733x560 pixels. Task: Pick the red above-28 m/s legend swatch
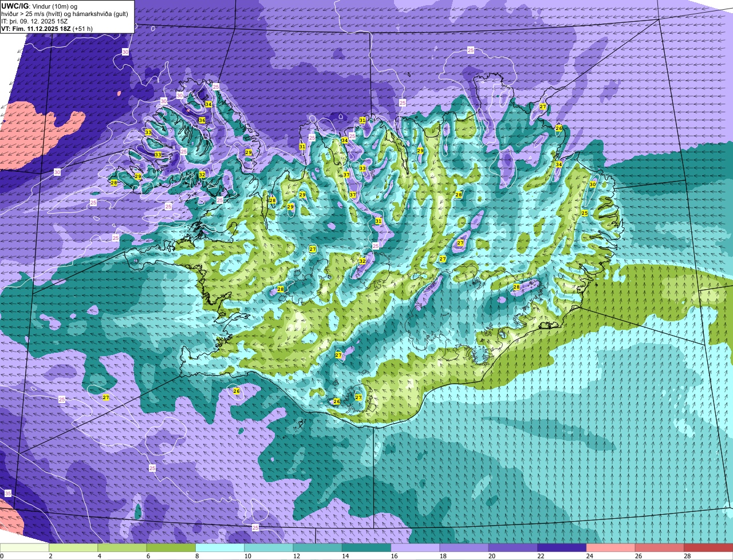pos(708,547)
